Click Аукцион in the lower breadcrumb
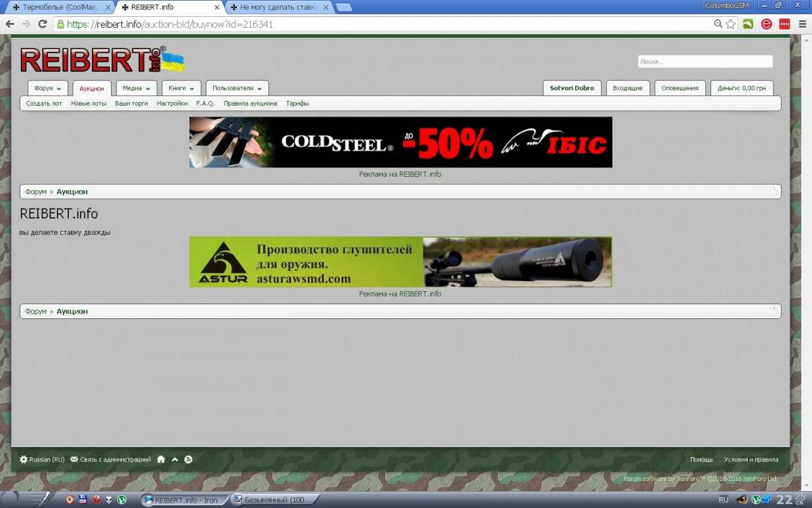The height and width of the screenshot is (508, 812). point(72,312)
